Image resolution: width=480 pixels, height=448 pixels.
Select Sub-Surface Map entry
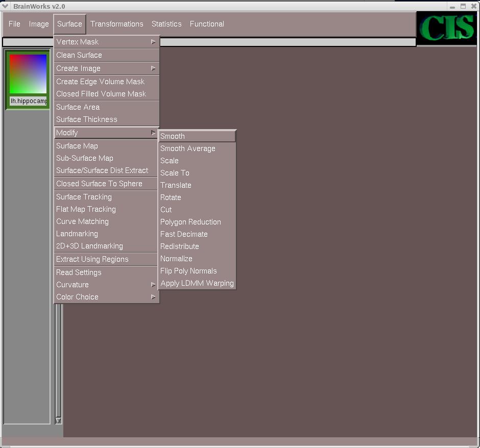[x=107, y=158]
